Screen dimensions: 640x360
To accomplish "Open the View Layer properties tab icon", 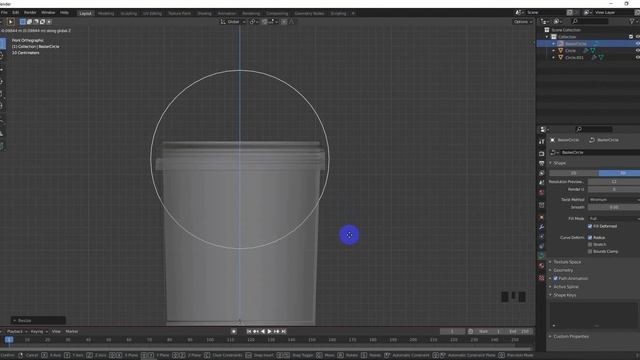I will (542, 173).
